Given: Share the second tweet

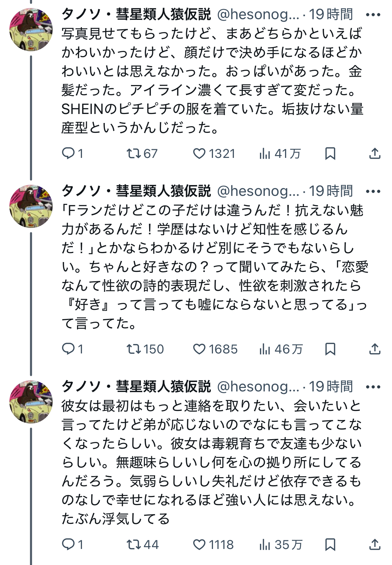Looking at the screenshot, I should pyautogui.click(x=375, y=349).
